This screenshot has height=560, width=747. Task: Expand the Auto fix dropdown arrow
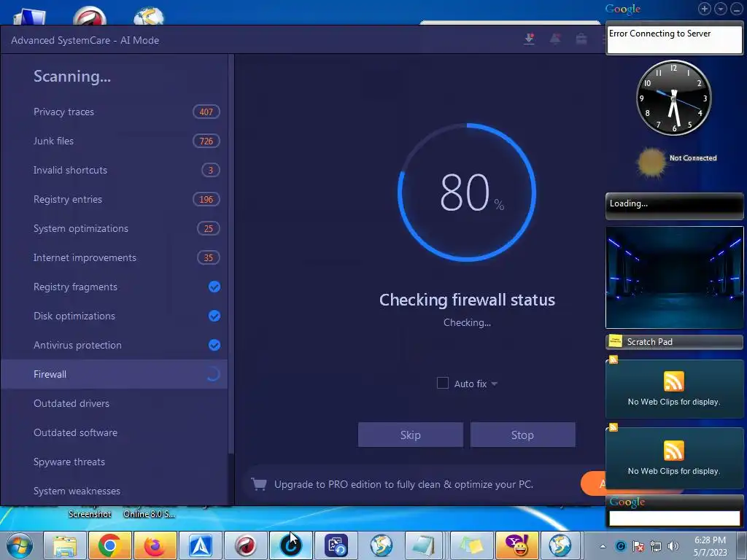tap(494, 384)
